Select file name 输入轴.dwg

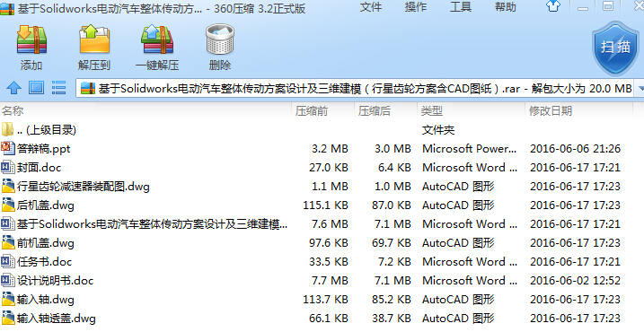tap(46, 300)
